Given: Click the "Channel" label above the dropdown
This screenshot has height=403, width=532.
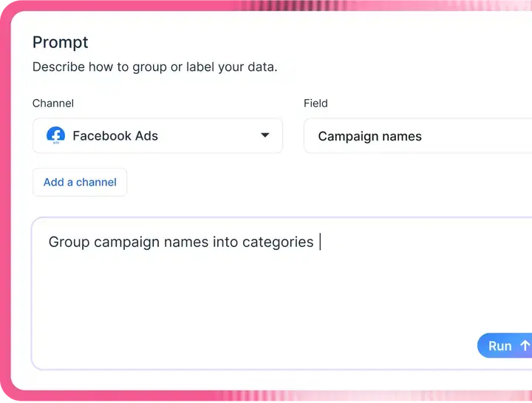Looking at the screenshot, I should click(x=53, y=104).
